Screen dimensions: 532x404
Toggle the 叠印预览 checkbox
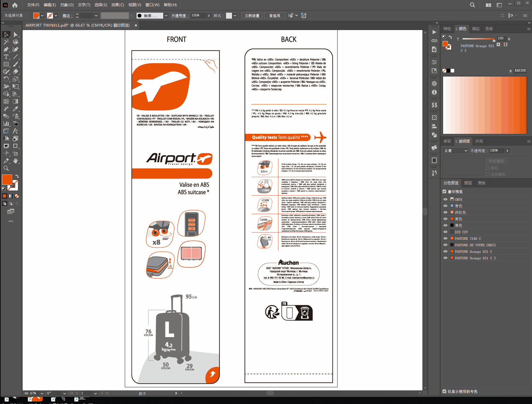pos(444,191)
